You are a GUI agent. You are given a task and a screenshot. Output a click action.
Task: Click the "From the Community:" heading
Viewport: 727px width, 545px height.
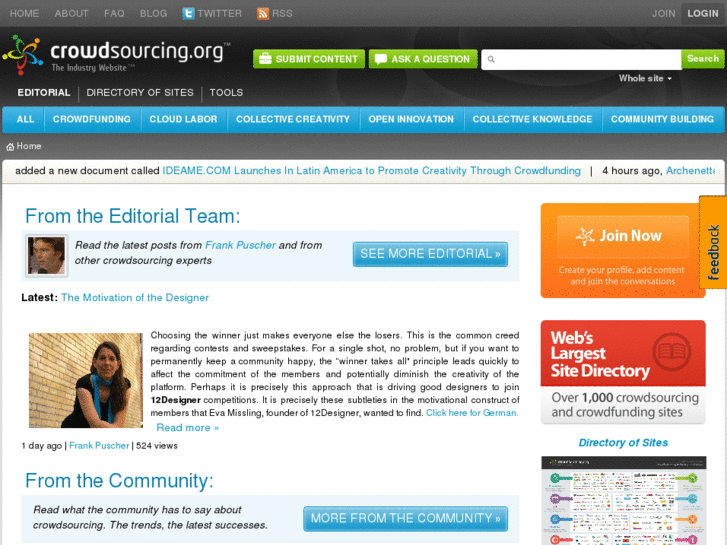pyautogui.click(x=119, y=481)
